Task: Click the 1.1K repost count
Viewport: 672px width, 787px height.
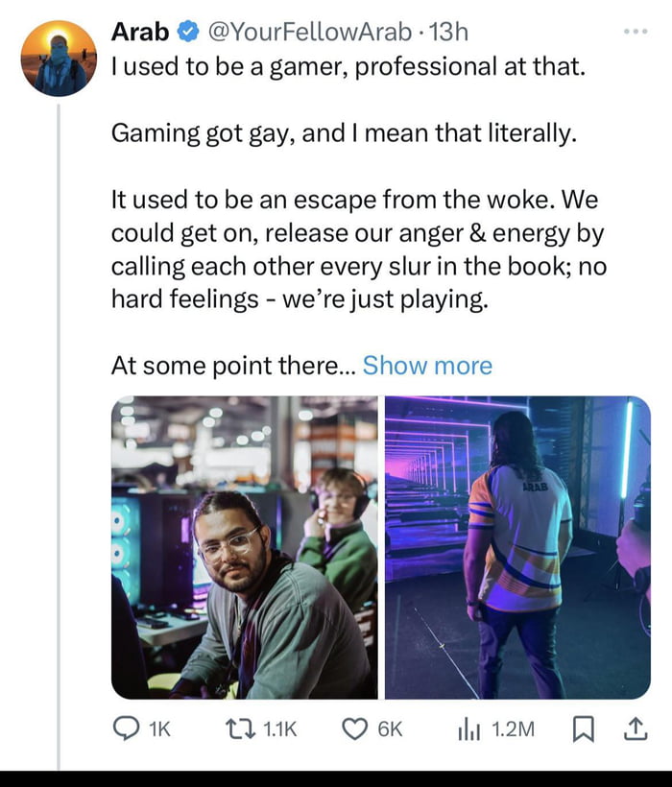Action: 280,729
